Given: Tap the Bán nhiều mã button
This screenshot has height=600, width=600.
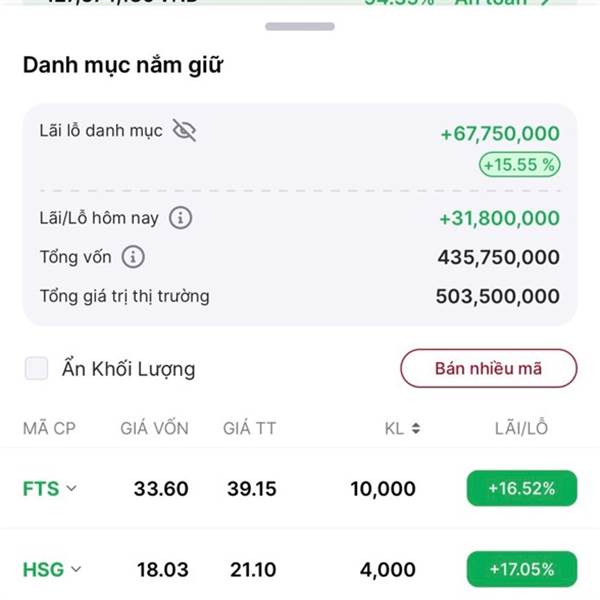Looking at the screenshot, I should click(489, 368).
